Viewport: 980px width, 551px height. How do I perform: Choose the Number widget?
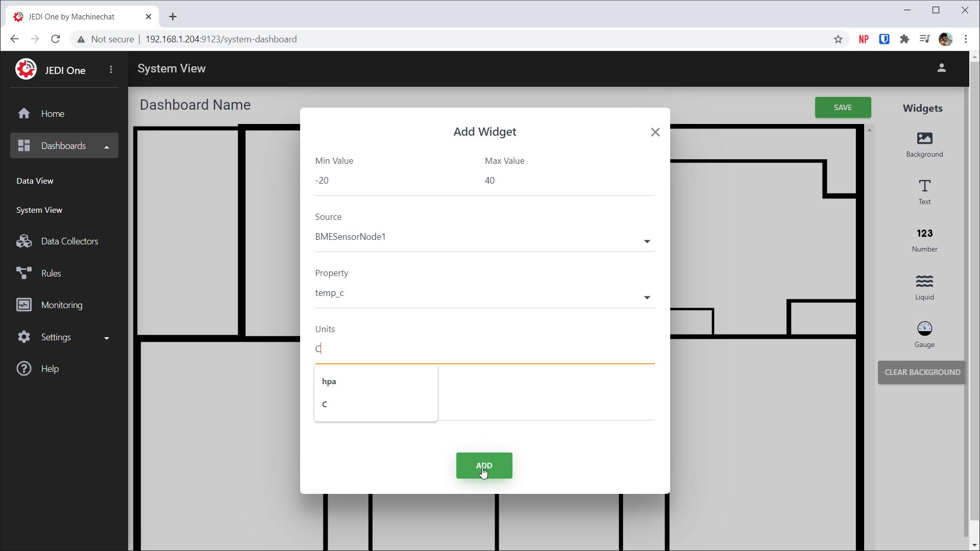[x=924, y=234]
